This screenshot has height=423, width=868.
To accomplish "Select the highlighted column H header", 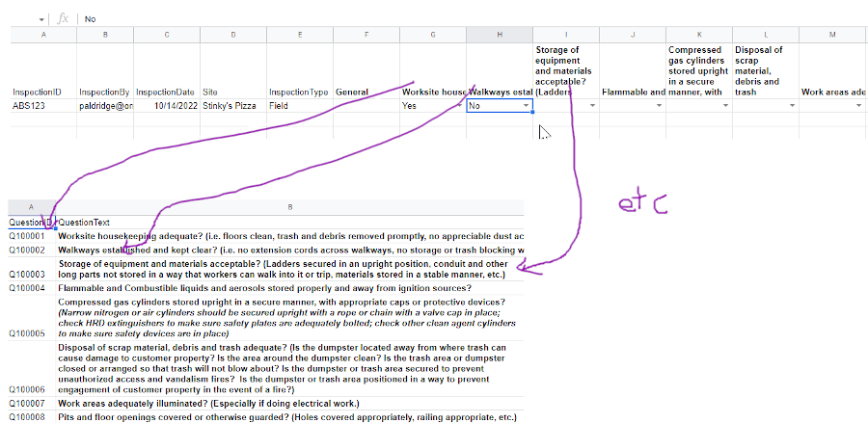I will [x=500, y=35].
